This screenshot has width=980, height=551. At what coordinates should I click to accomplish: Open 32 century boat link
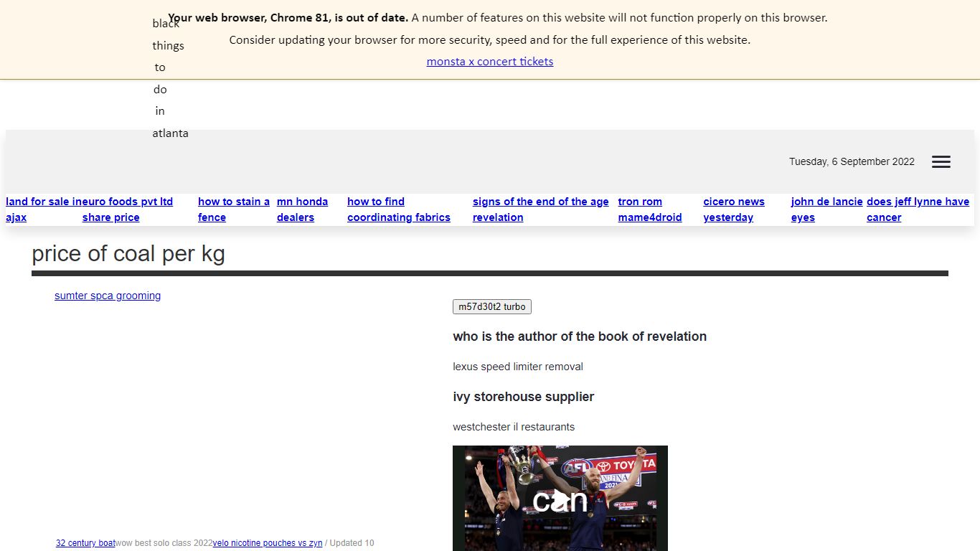click(85, 543)
